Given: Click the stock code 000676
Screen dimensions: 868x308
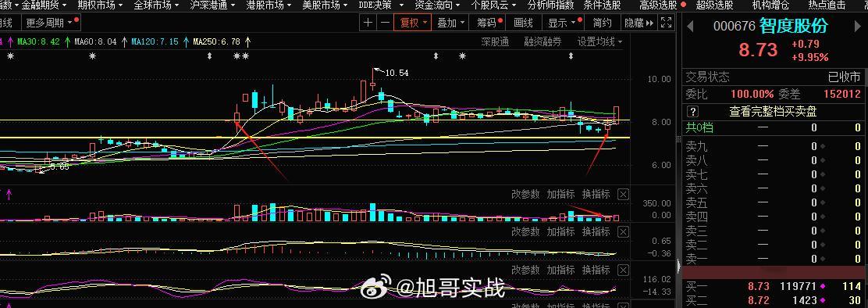Looking at the screenshot, I should pos(735,26).
